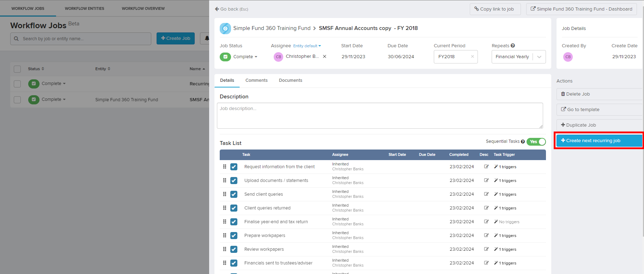The image size is (644, 274).
Task: Click the Search by job or entity name field
Action: tap(81, 39)
